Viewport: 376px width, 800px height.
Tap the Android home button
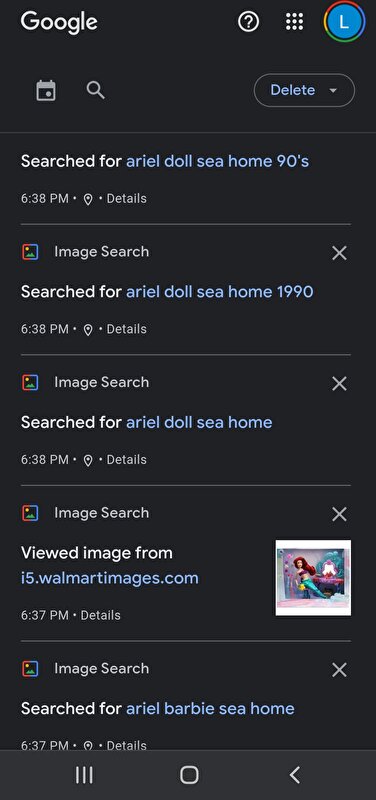189,775
